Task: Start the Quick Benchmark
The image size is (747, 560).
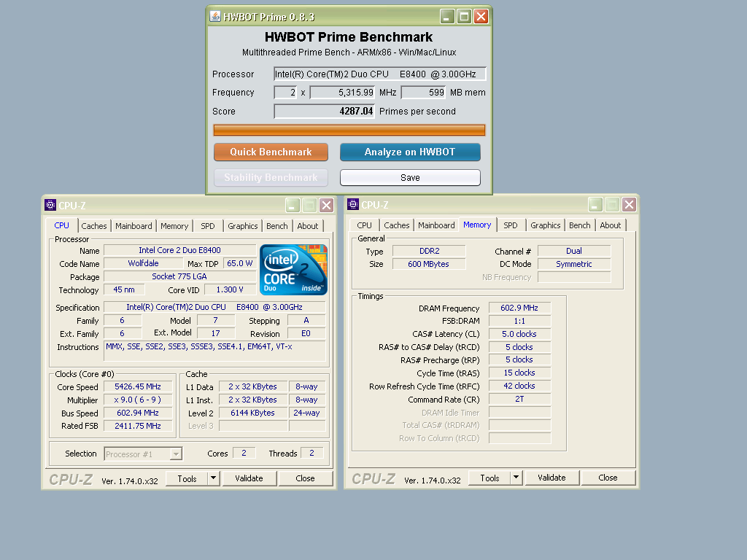Action: [271, 152]
